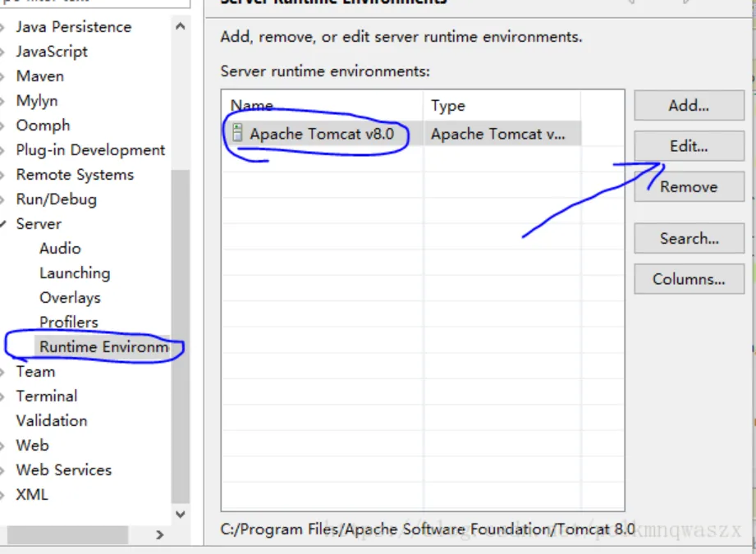Expand the Java Persistence node arrow
756x554 pixels.
tap(2, 27)
